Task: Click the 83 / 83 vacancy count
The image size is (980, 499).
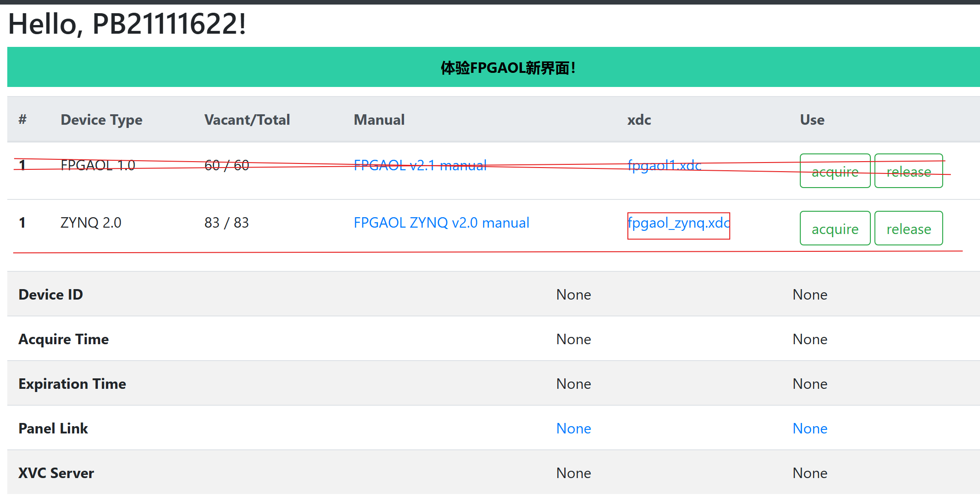Action: pyautogui.click(x=227, y=223)
